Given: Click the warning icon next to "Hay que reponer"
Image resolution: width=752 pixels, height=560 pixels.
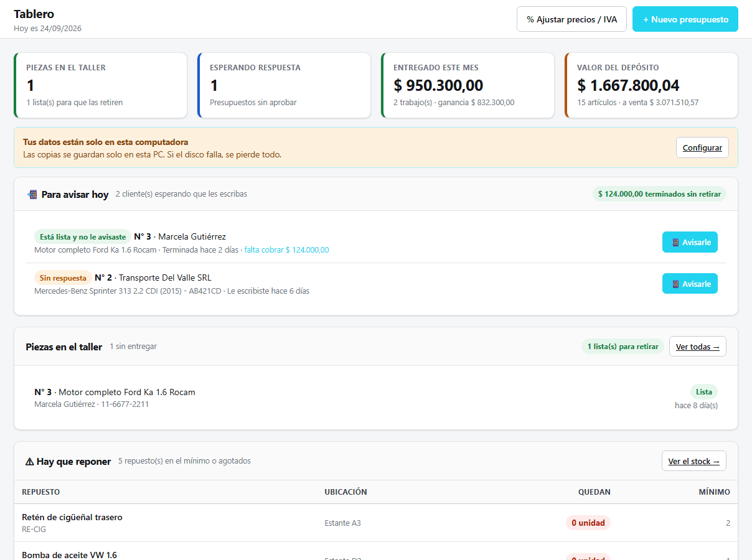Looking at the screenshot, I should [x=30, y=462].
